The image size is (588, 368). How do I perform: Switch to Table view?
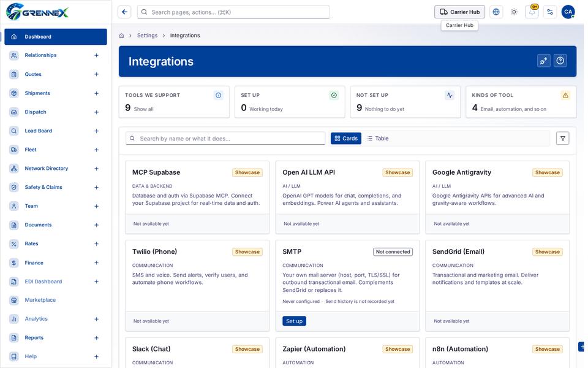pos(378,139)
